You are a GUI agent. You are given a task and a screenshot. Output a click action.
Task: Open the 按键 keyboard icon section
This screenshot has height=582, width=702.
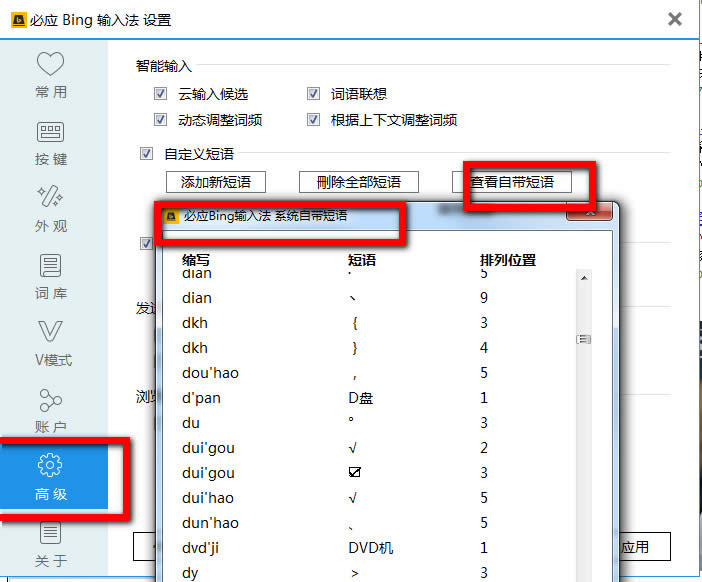click(51, 143)
